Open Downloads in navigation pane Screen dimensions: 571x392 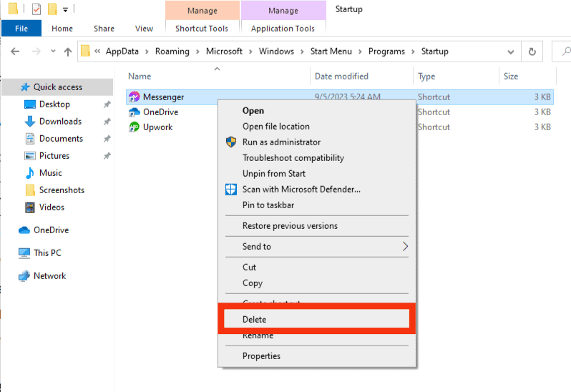pyautogui.click(x=60, y=121)
